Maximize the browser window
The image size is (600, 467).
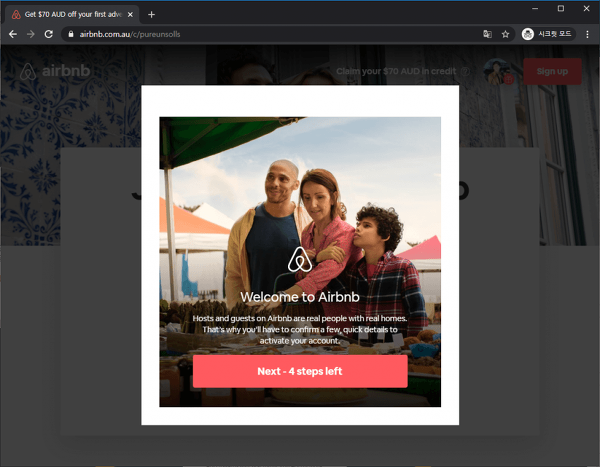561,8
